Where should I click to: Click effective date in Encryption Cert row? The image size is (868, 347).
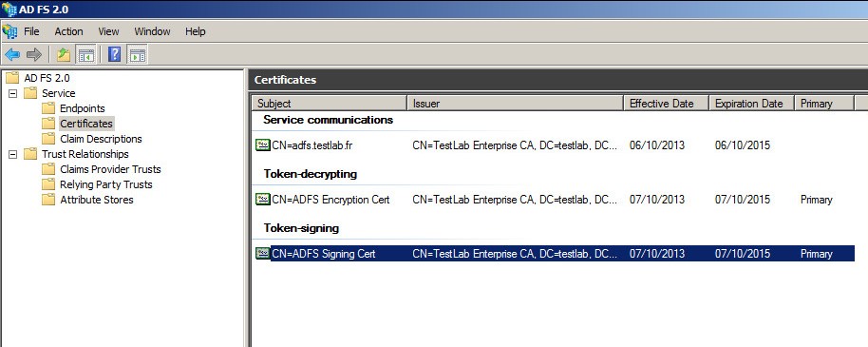click(657, 200)
